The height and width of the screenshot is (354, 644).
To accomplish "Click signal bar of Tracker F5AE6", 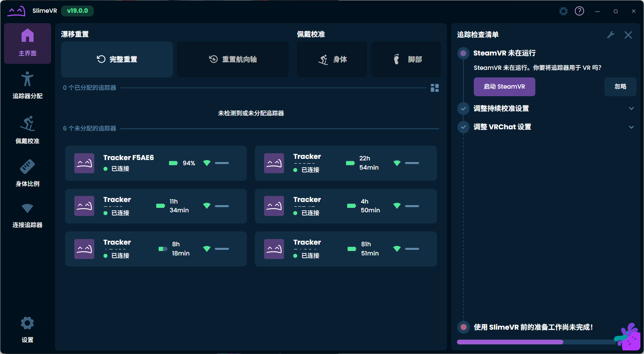I will (222, 163).
